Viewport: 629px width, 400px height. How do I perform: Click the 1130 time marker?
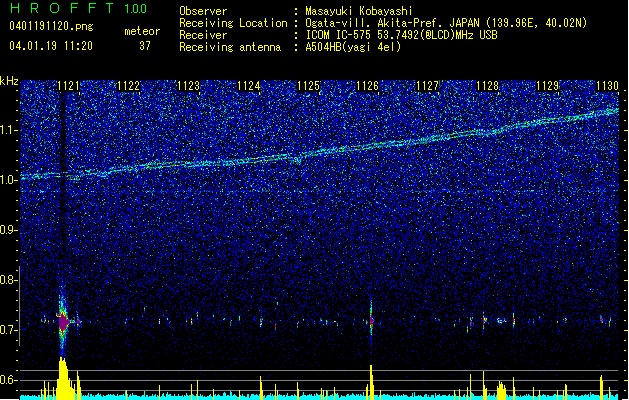[x=607, y=86]
